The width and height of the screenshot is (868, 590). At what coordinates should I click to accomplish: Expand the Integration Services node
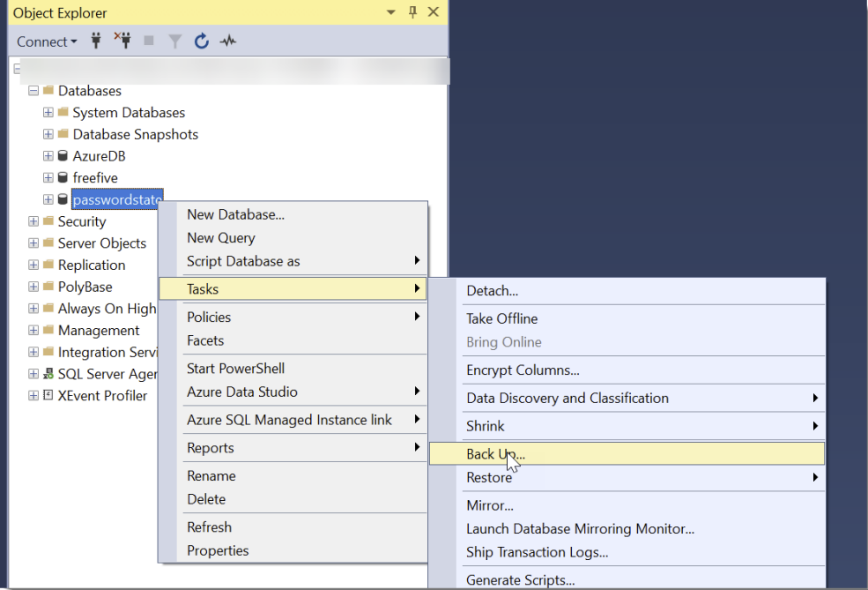(x=33, y=352)
